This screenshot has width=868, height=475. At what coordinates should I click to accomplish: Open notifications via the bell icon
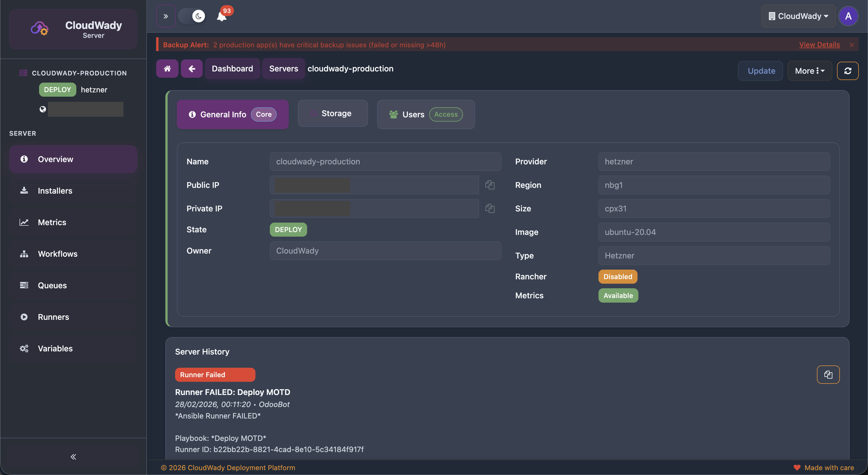coord(222,16)
